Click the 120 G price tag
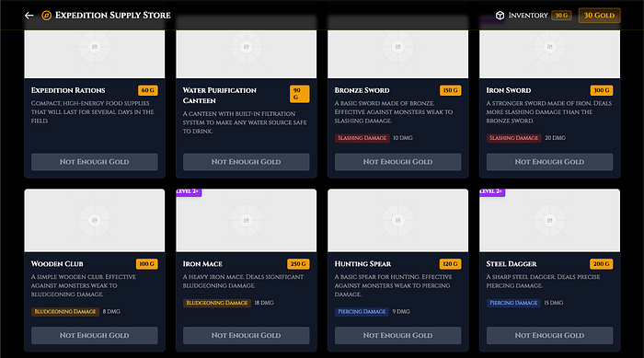 451,264
